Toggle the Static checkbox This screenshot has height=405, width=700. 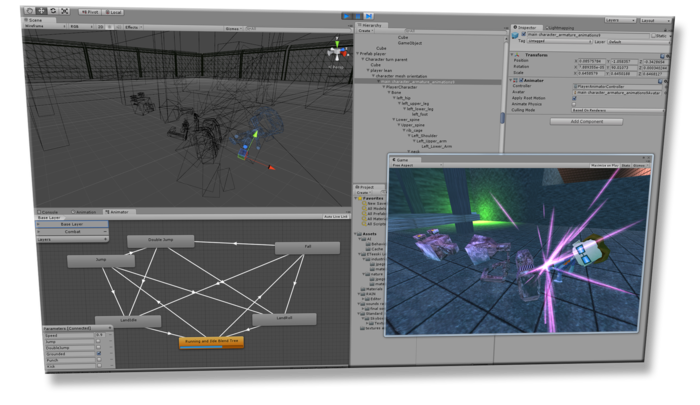click(654, 36)
